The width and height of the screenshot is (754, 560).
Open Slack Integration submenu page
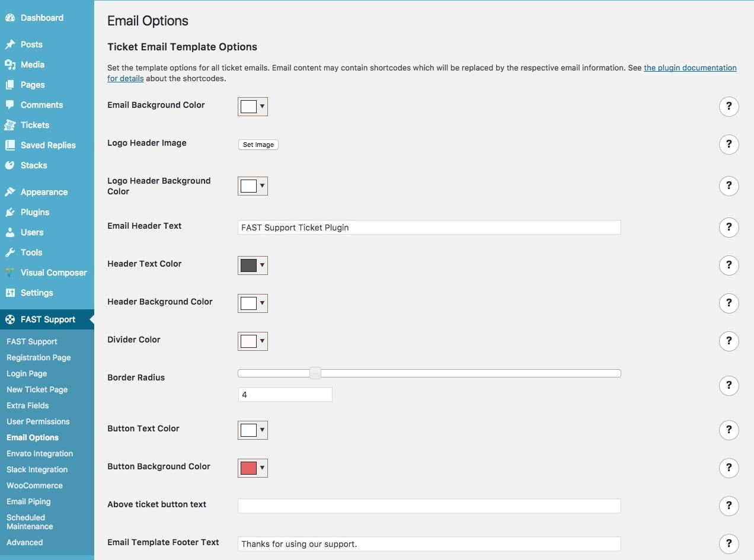[x=37, y=469]
